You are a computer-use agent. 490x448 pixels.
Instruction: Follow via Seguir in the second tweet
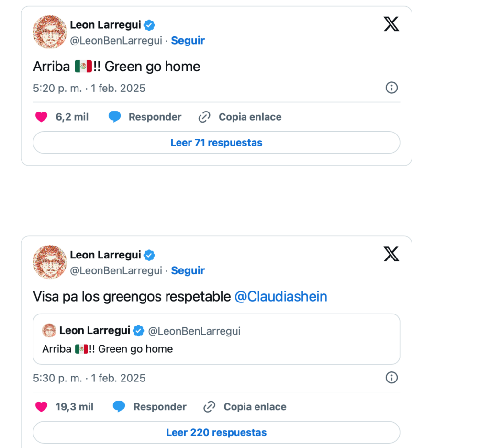[188, 270]
